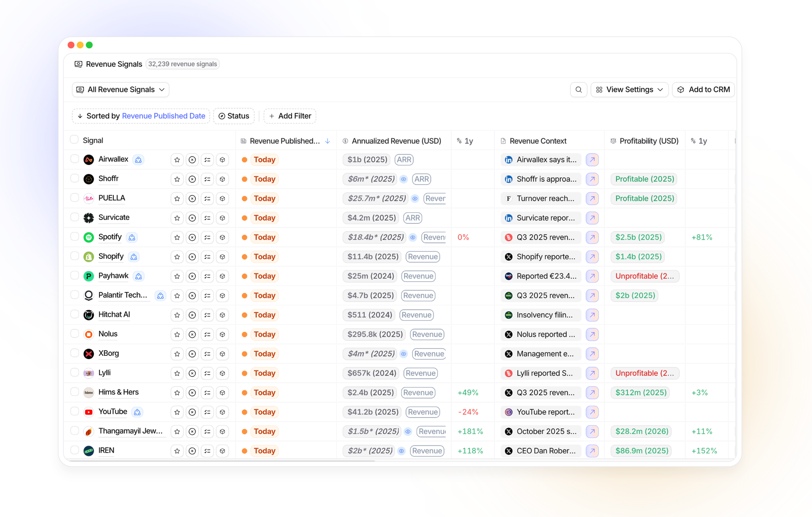
Task: Star the Airwallex signal
Action: 177,160
